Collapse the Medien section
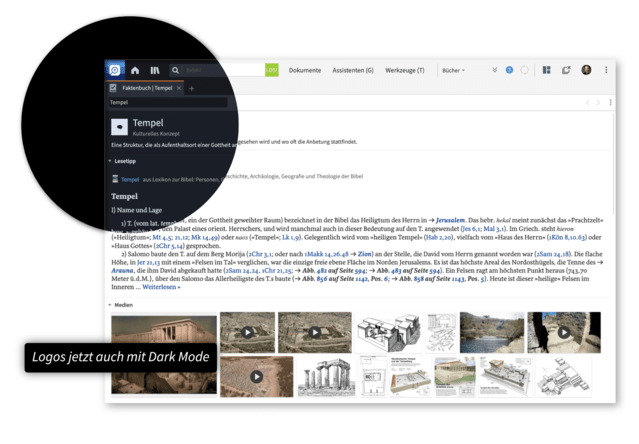639x444 pixels. click(110, 305)
